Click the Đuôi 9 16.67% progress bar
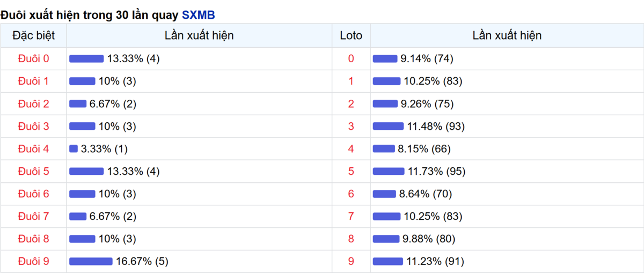The height and width of the screenshot is (273, 644). 91,262
